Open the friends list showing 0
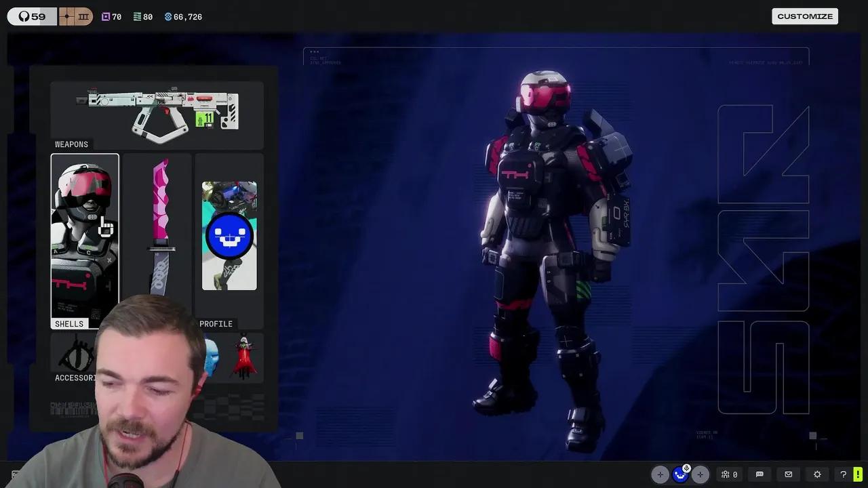868x488 pixels. click(729, 474)
